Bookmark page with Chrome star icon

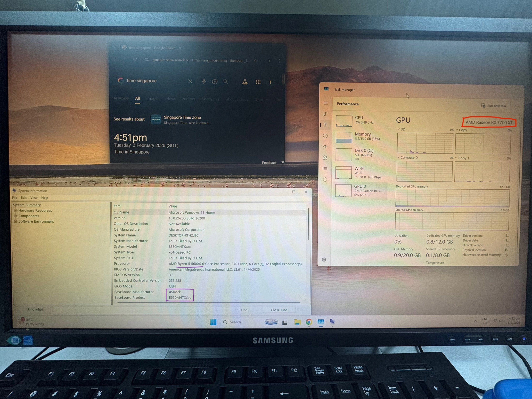pos(256,61)
